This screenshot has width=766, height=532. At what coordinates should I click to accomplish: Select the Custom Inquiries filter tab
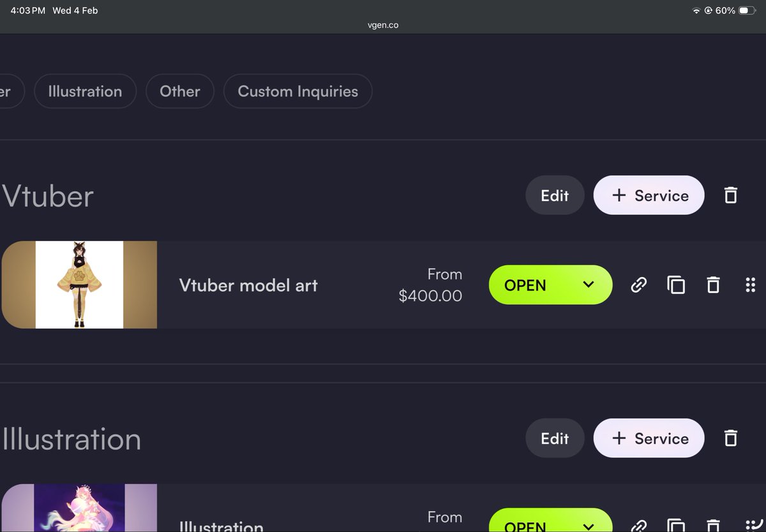click(x=297, y=91)
